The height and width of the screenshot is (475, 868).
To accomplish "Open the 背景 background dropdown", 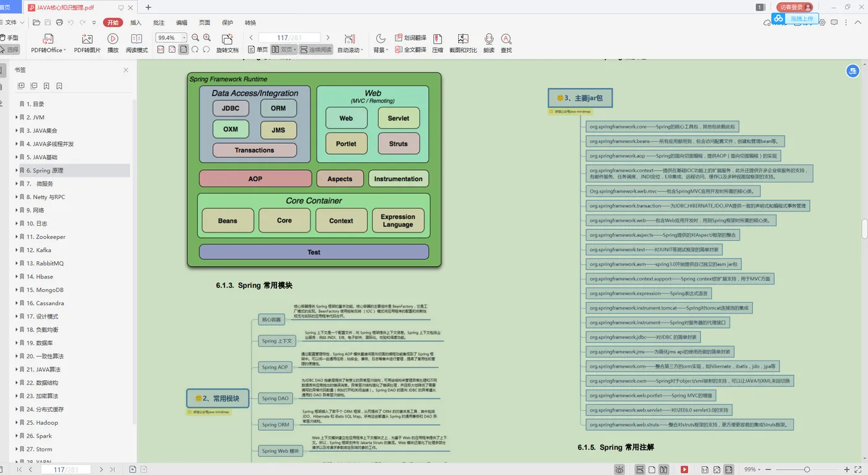I will pyautogui.click(x=380, y=42).
